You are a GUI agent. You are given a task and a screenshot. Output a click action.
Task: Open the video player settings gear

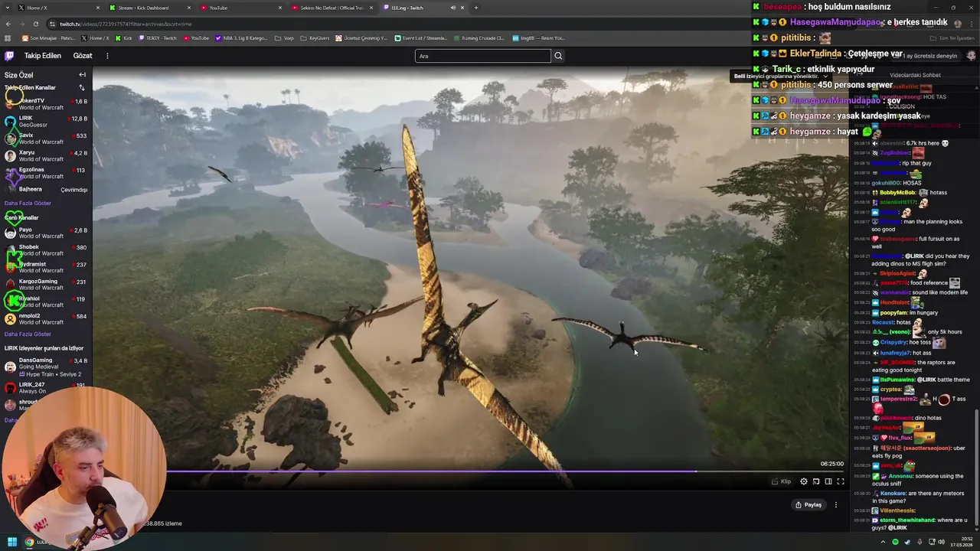(804, 481)
